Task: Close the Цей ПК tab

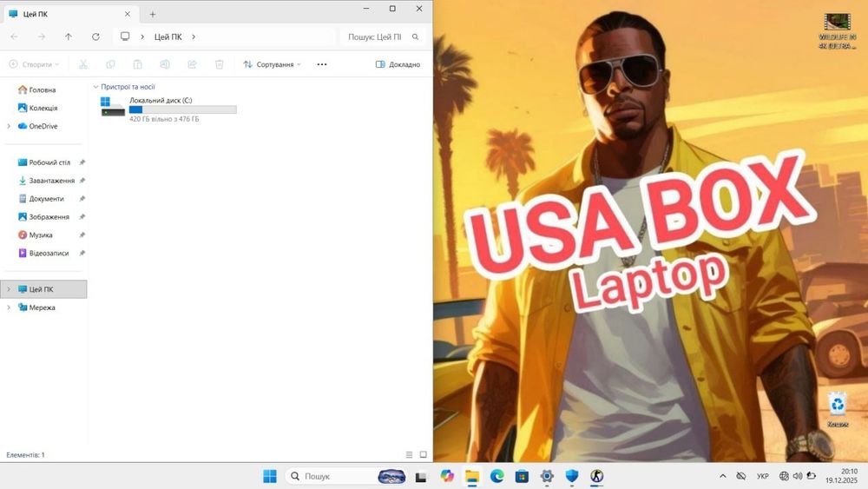Action: [x=128, y=14]
